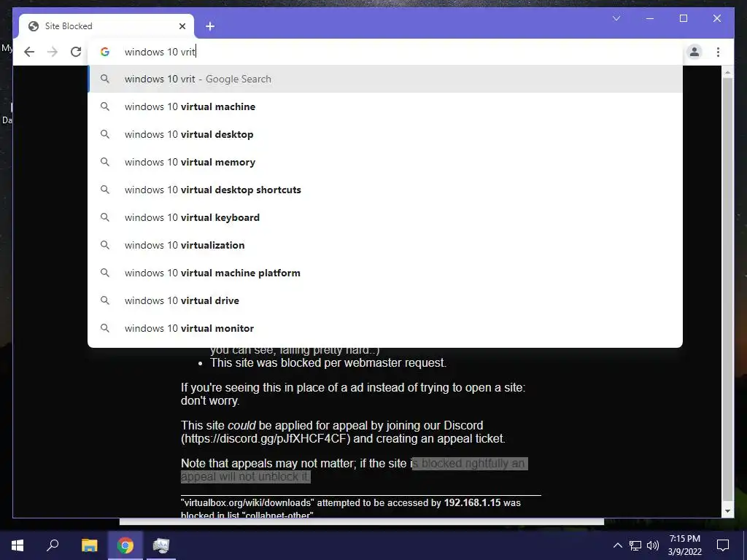Viewport: 747px width, 560px height.
Task: Open the Chrome three-dot menu
Action: tap(718, 52)
